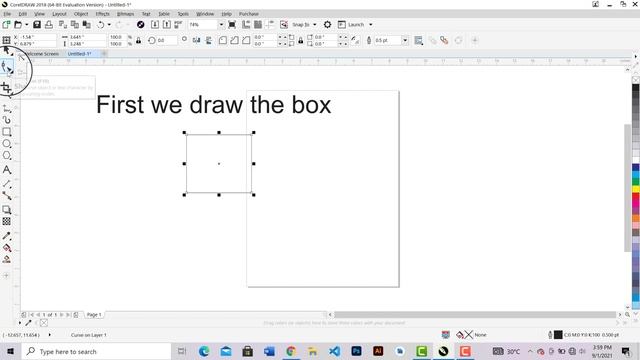Click the outline black color box
The width and height of the screenshot is (640, 360).
point(558,335)
